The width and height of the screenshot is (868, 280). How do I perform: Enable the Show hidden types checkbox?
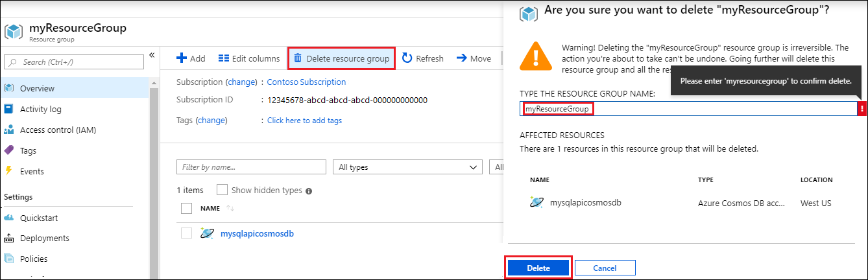[x=222, y=190]
